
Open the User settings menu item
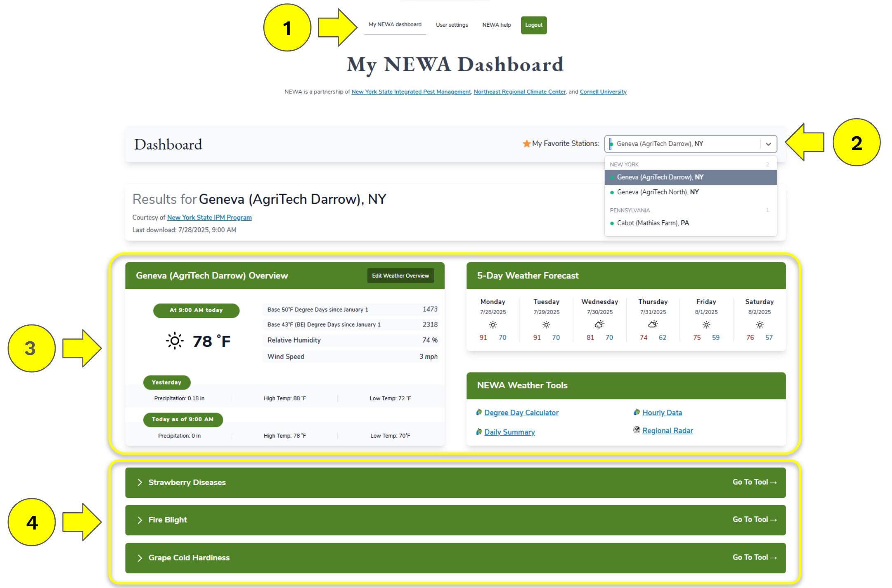tap(452, 25)
